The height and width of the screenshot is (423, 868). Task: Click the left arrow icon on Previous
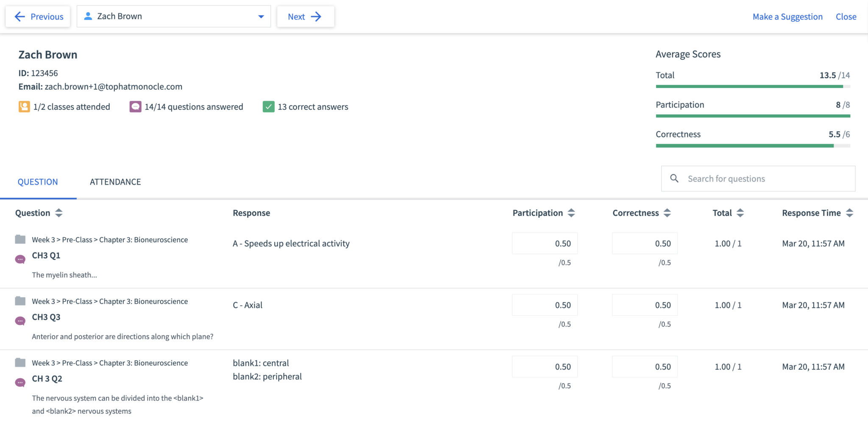(19, 17)
